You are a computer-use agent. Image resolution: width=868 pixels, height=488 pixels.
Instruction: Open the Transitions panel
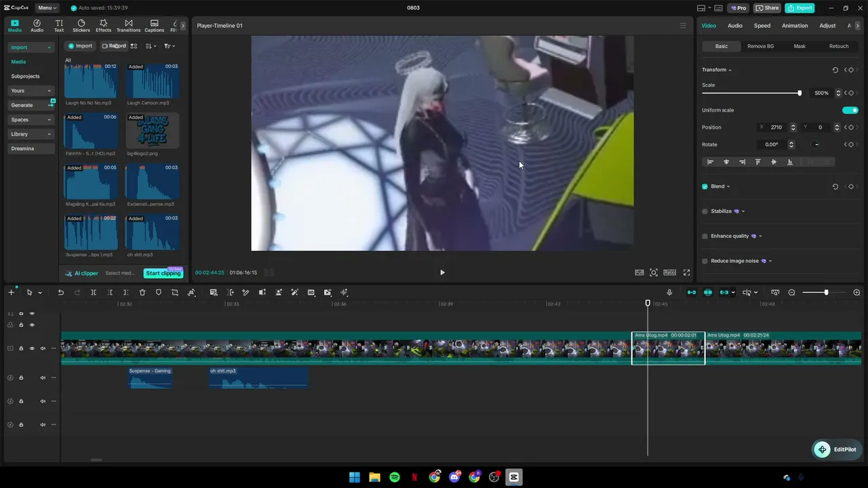[128, 26]
